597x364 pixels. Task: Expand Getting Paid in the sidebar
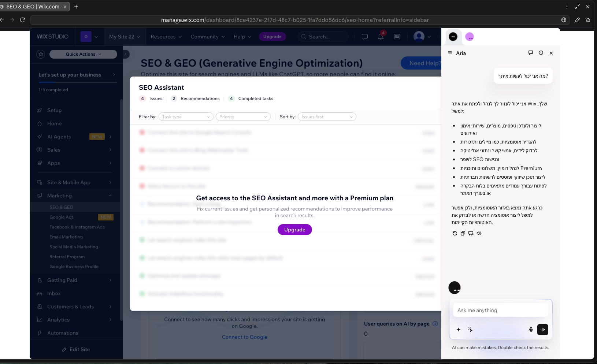(x=75, y=280)
